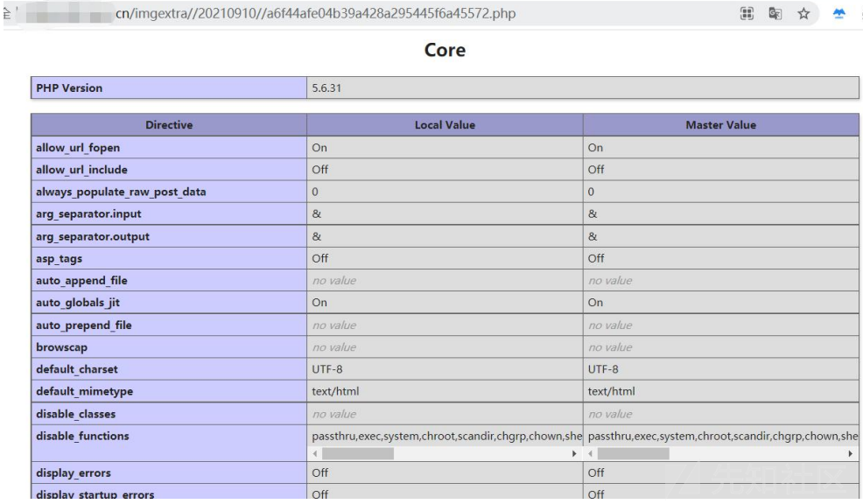Open the Google Translate page icon

(775, 14)
